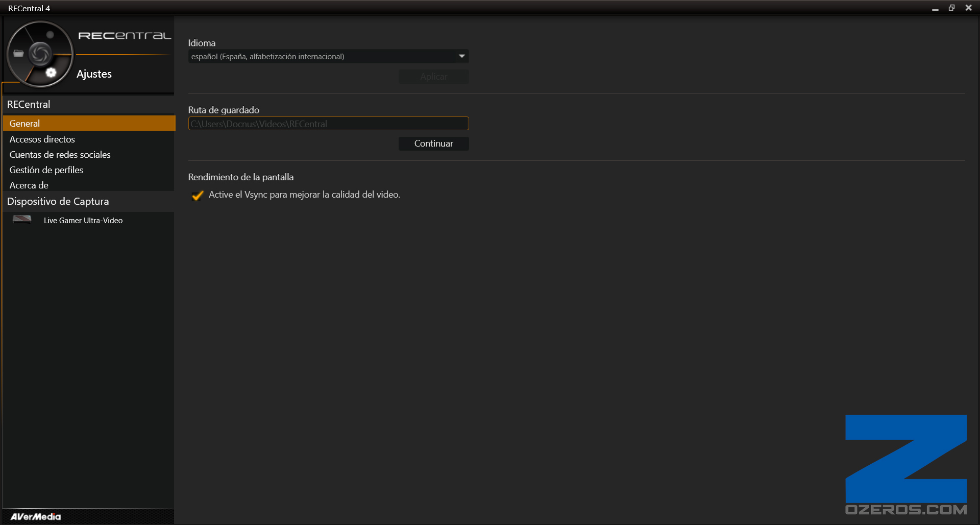The width and height of the screenshot is (980, 525).
Task: Open the file sharing folder icon in the dial
Action: [x=18, y=53]
